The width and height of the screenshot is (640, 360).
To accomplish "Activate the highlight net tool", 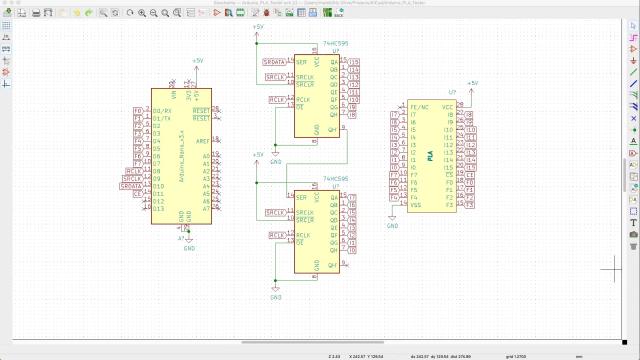I will click(633, 38).
